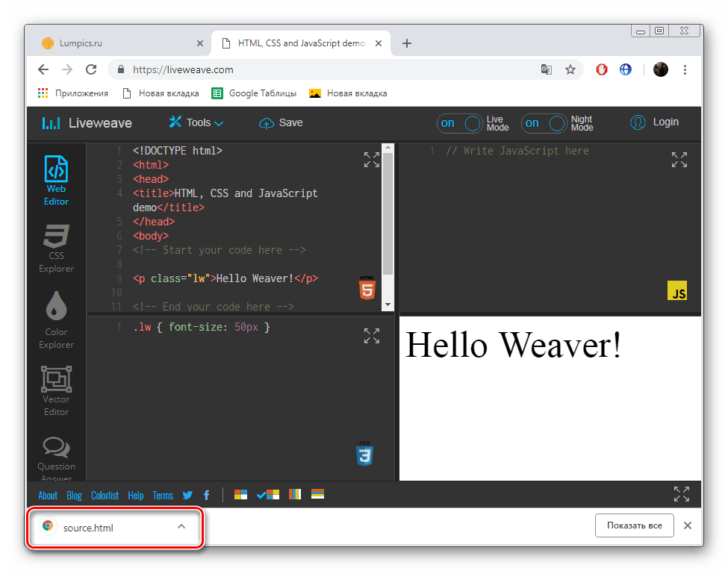Viewport: 728px width, 571px height.
Task: Bookmark the page with the star icon
Action: tap(570, 69)
